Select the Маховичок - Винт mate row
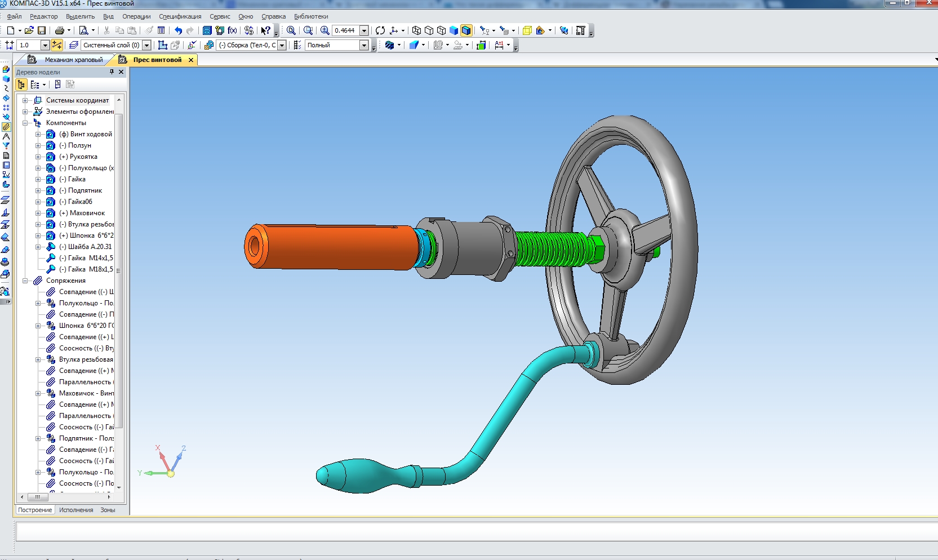 (x=86, y=393)
